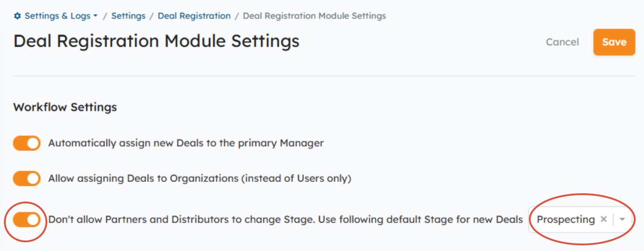The width and height of the screenshot is (644, 251).
Task: Turn off the Partners stage change restriction toggle
Action: [27, 220]
